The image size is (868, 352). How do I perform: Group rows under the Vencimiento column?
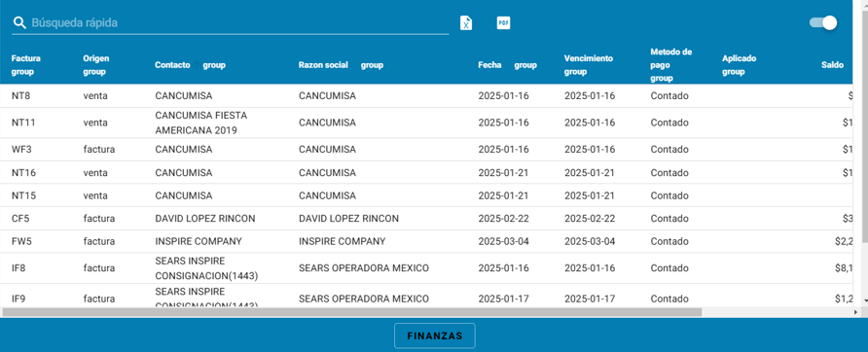click(x=576, y=72)
